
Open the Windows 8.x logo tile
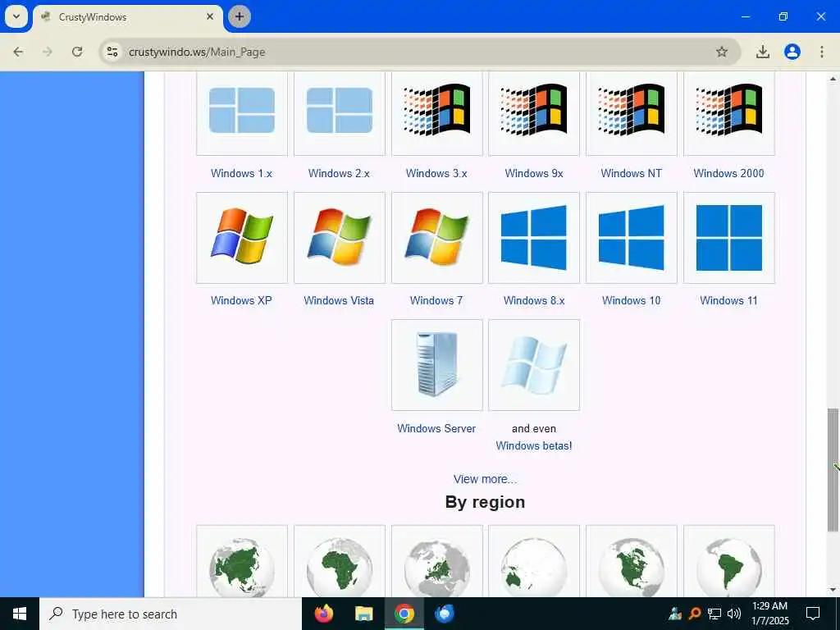(534, 238)
